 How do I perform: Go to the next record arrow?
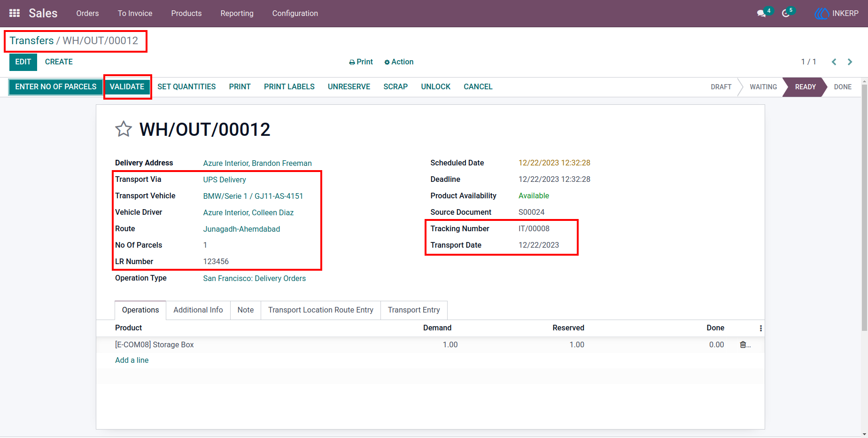[x=850, y=62]
